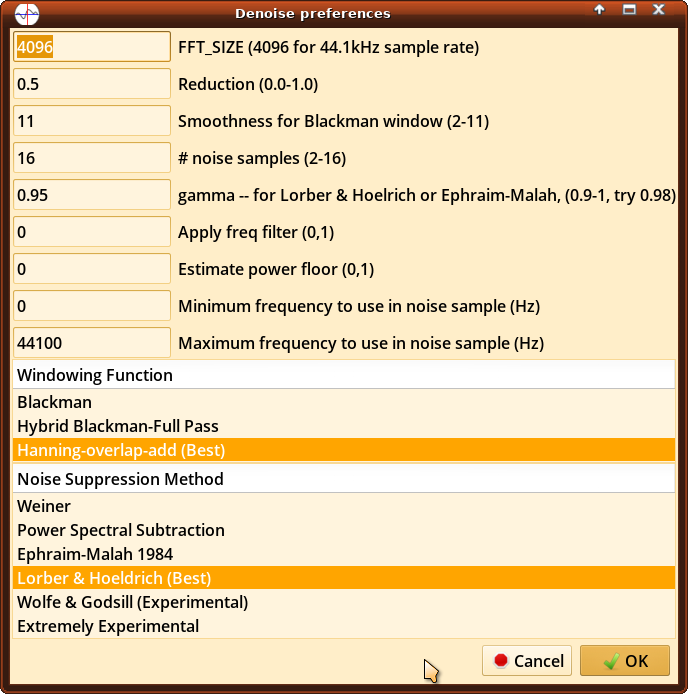Image resolution: width=688 pixels, height=694 pixels.
Task: Click the Estimate power floor field
Action: [x=92, y=269]
